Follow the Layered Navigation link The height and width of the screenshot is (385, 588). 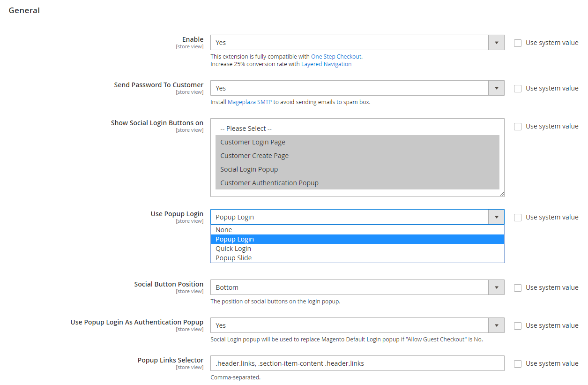[x=326, y=64]
